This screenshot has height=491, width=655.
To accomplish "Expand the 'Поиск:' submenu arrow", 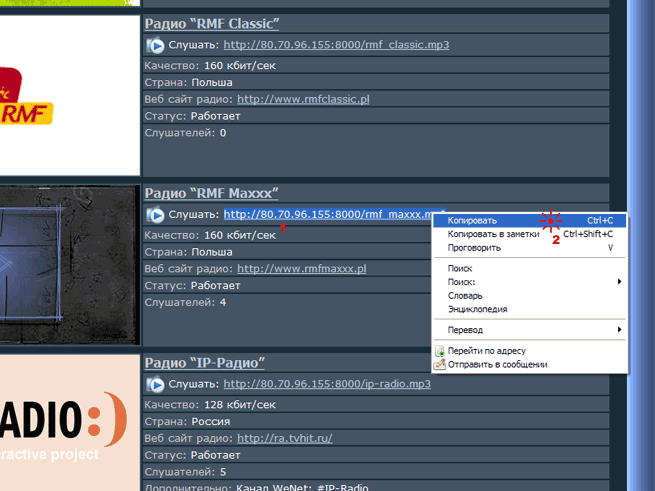I will click(619, 282).
